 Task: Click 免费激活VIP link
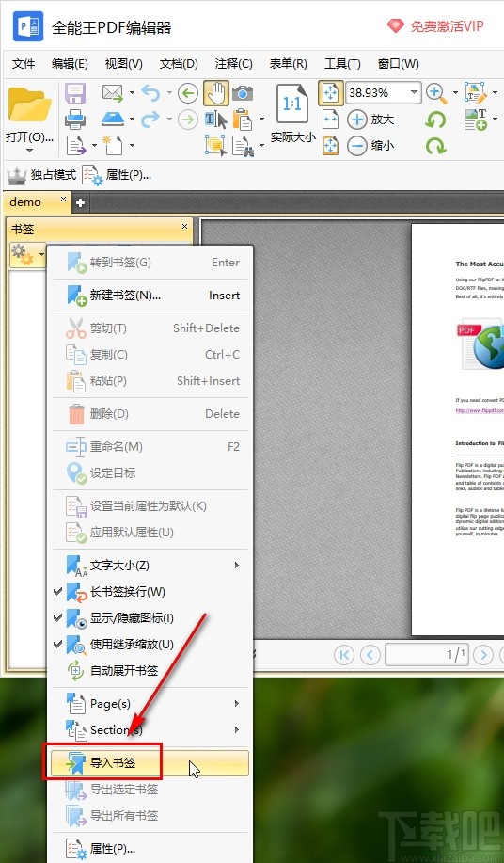(435, 25)
